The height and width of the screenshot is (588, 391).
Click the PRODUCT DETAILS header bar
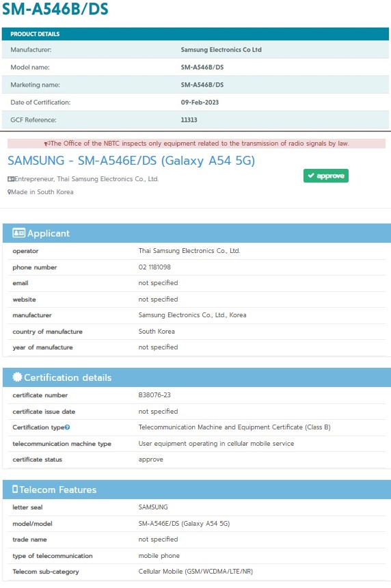(195, 34)
